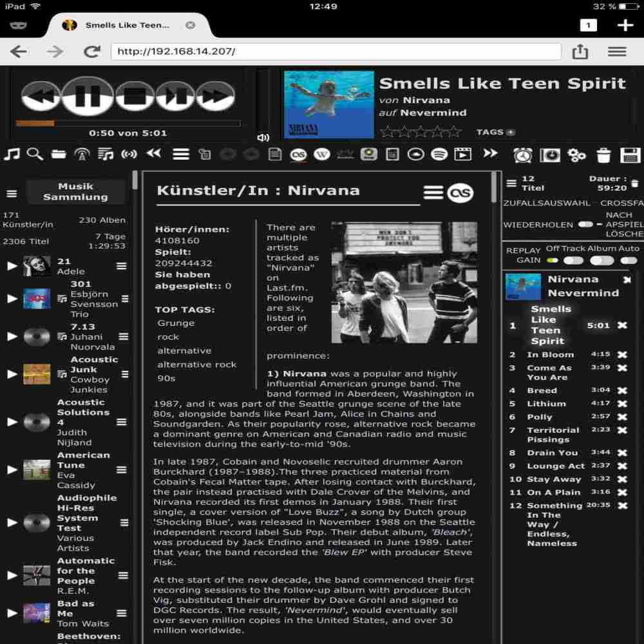Open the playlist options hamburger menu
Screen dimensions: 644x644
(511, 183)
